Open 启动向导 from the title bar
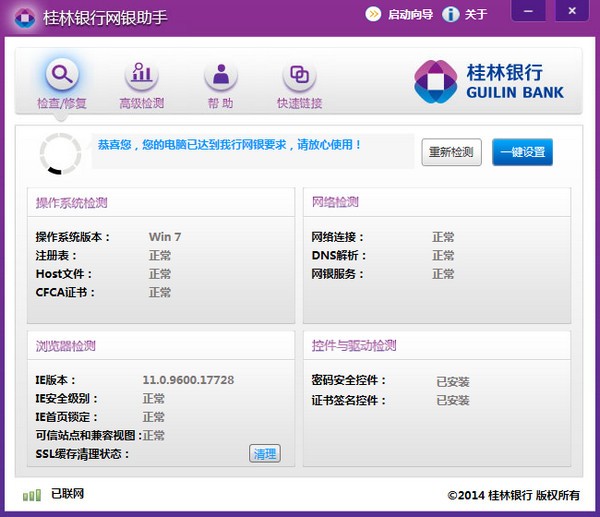Viewport: 600px width, 517px height. click(x=410, y=15)
